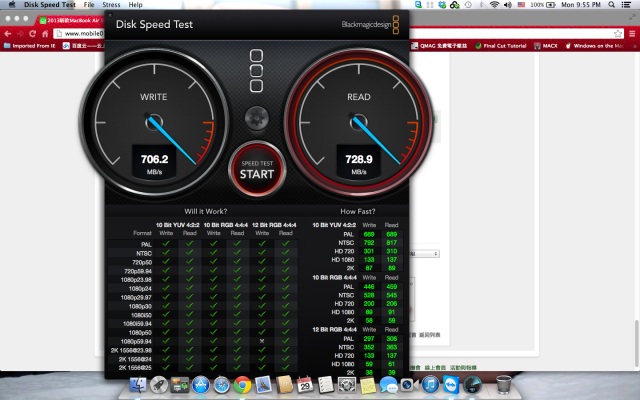Click the TeamViewer menu bar status icon

[x=418, y=4]
